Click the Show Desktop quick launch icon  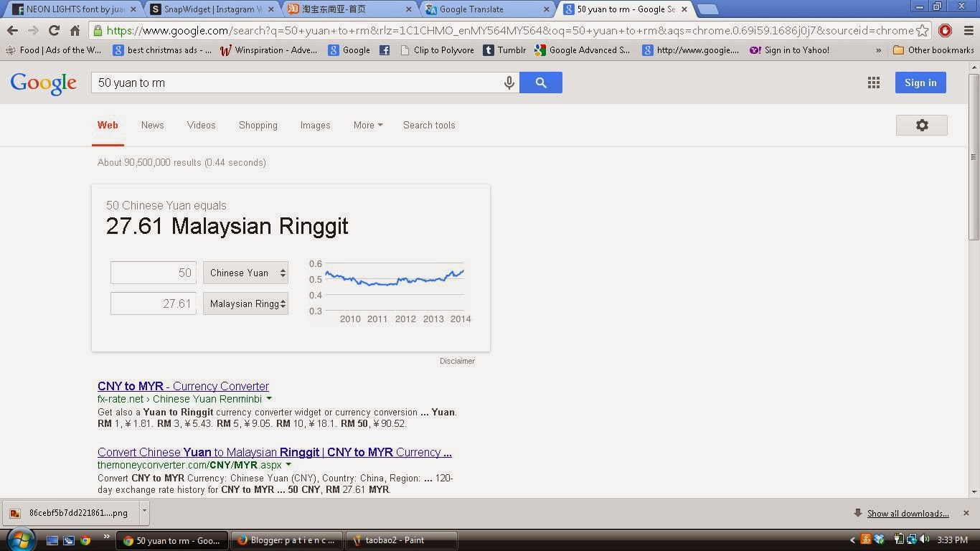tap(52, 540)
